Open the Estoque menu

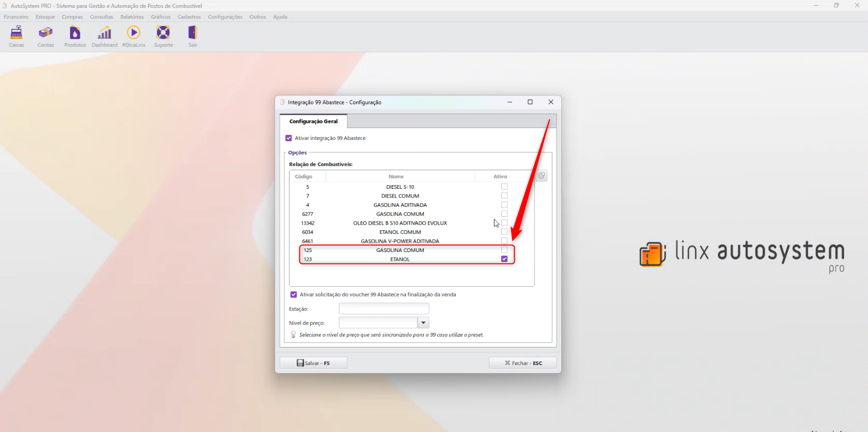(45, 17)
